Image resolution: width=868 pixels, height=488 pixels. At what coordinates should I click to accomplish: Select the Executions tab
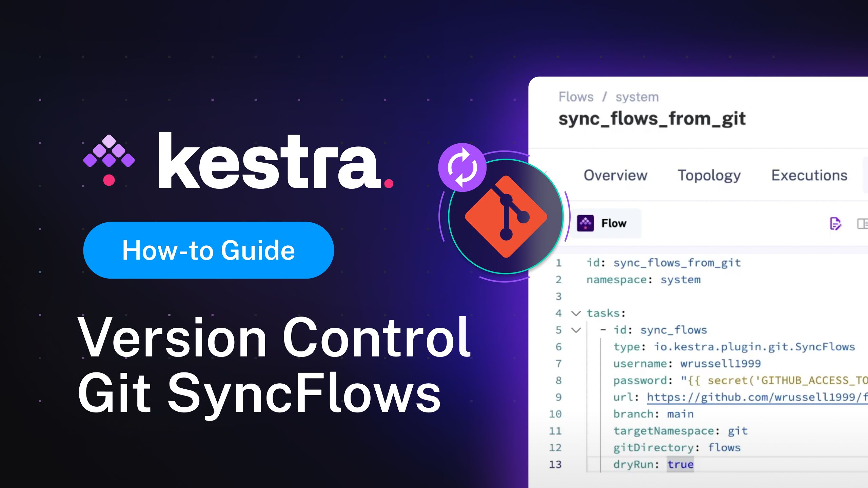[x=809, y=175]
